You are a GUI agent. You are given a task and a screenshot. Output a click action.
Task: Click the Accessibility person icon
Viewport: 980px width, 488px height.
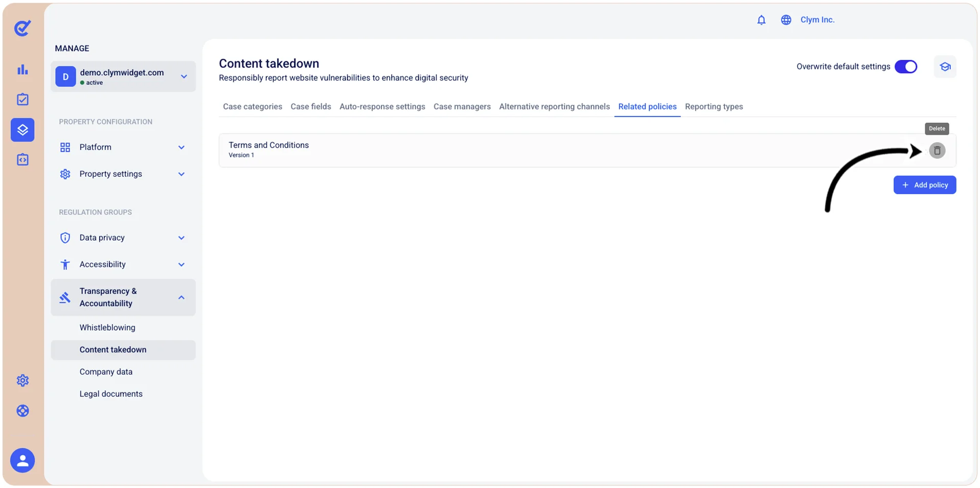[x=65, y=265]
